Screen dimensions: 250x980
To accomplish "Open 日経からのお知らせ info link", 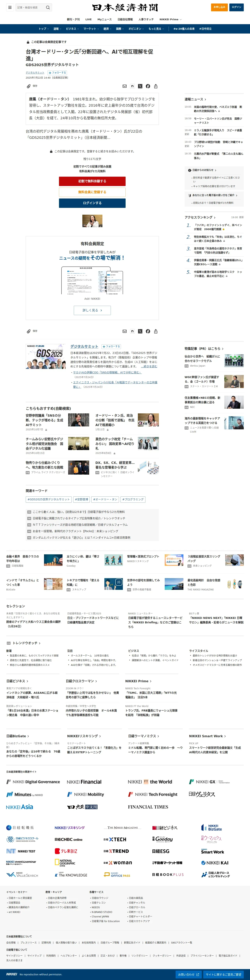I will point(202,170).
